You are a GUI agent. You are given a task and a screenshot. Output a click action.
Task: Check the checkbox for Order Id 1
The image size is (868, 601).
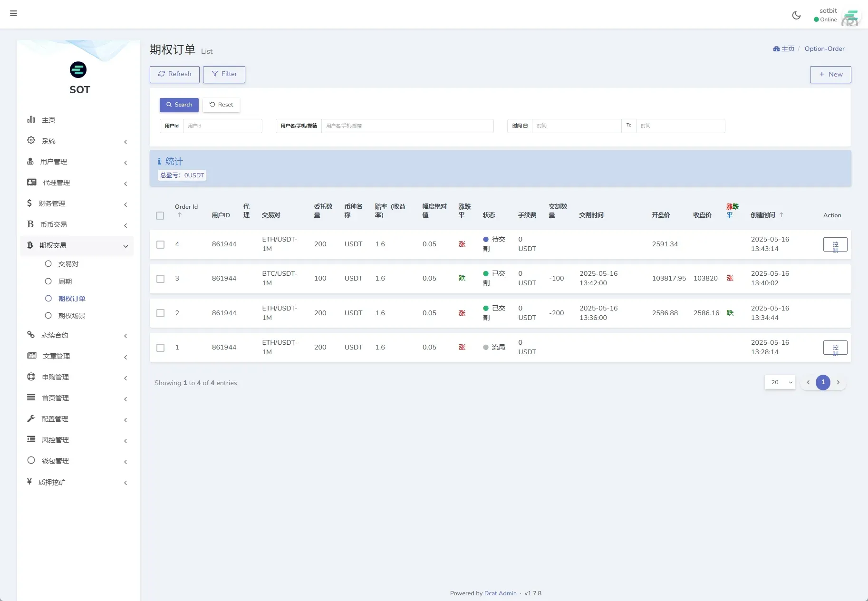(160, 348)
